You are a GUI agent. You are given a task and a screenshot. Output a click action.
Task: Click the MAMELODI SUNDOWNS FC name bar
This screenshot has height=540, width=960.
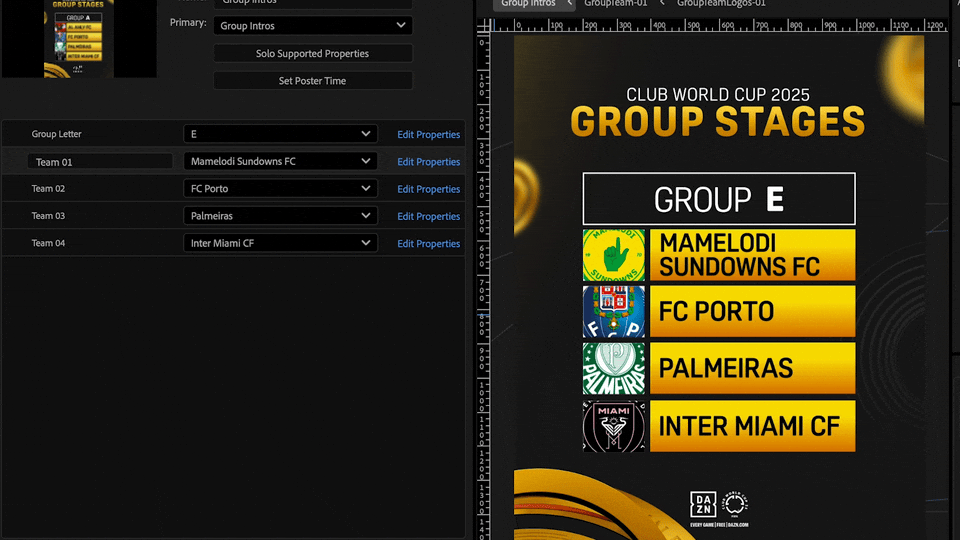752,255
